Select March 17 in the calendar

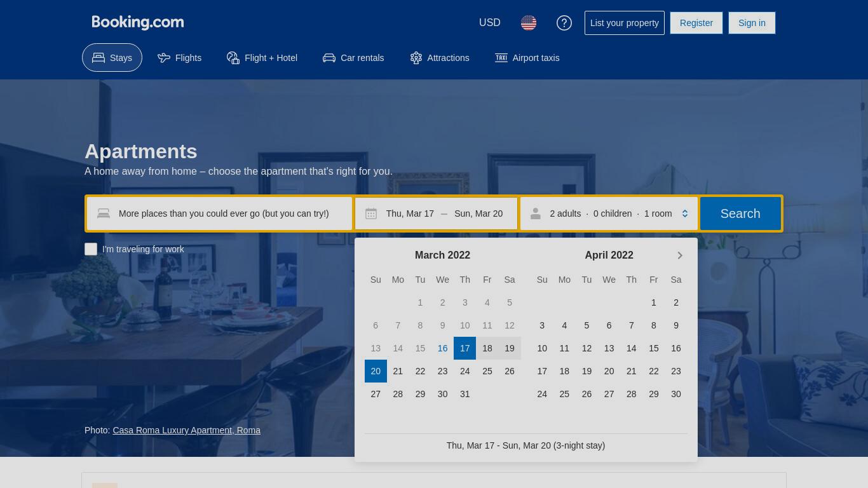[x=465, y=348]
